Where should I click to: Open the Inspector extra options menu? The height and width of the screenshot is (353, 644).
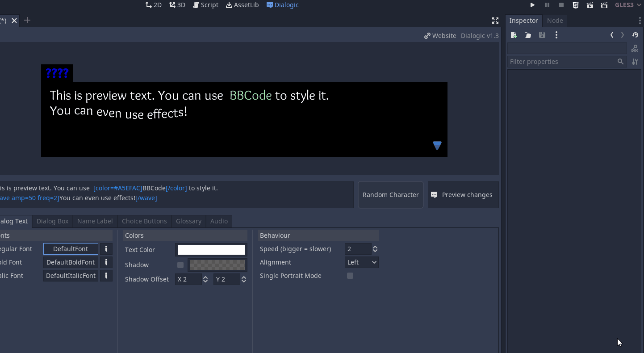click(x=556, y=35)
